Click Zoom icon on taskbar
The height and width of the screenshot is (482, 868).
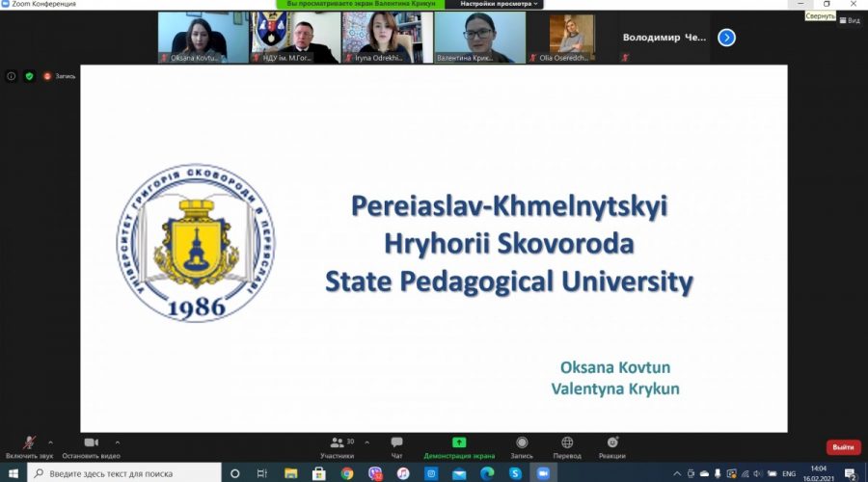coord(543,473)
